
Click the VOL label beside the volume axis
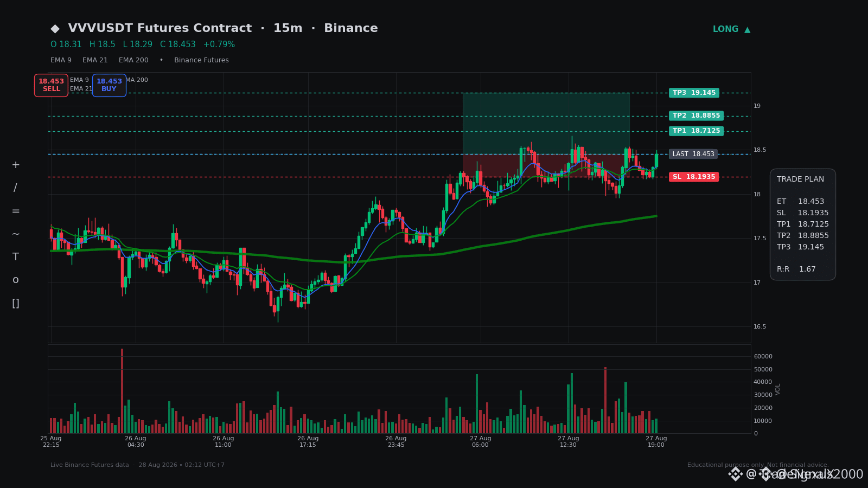tap(778, 389)
